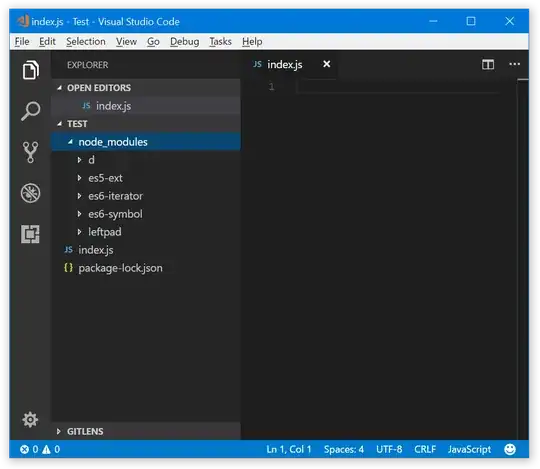The height and width of the screenshot is (469, 540).
Task: Change encoding via UTF-8
Action: tap(389, 449)
